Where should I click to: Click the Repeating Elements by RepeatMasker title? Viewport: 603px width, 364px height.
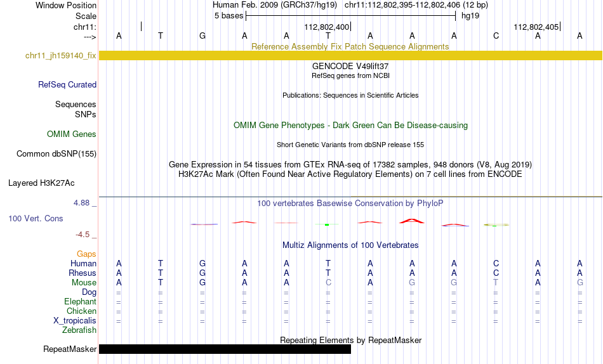[351, 340]
